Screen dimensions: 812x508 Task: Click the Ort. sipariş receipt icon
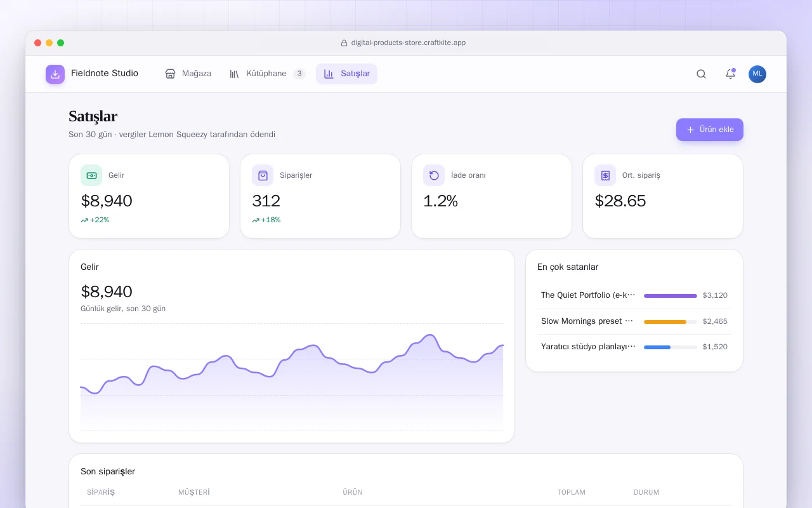[x=605, y=175]
